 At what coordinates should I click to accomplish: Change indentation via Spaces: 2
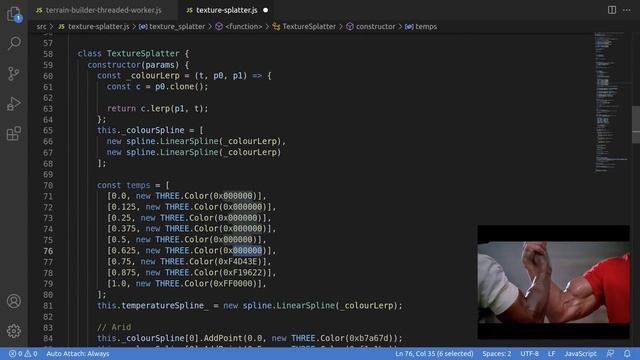(496, 354)
